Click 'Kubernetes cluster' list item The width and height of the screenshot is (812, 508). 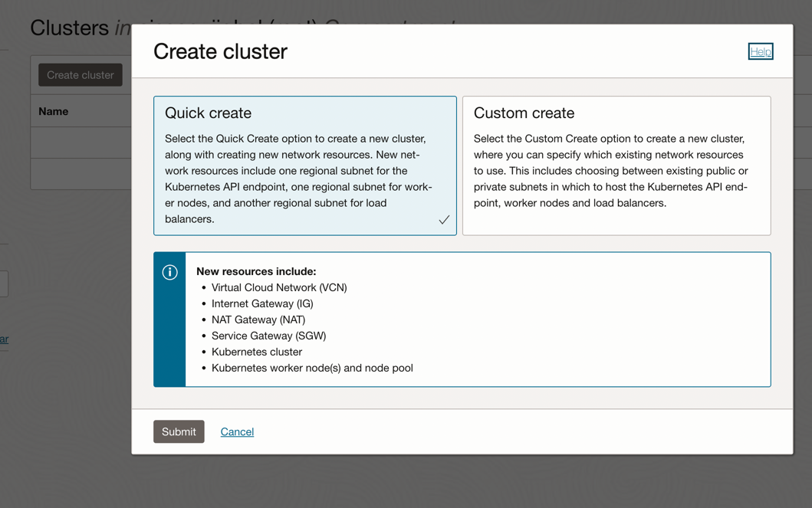point(257,352)
